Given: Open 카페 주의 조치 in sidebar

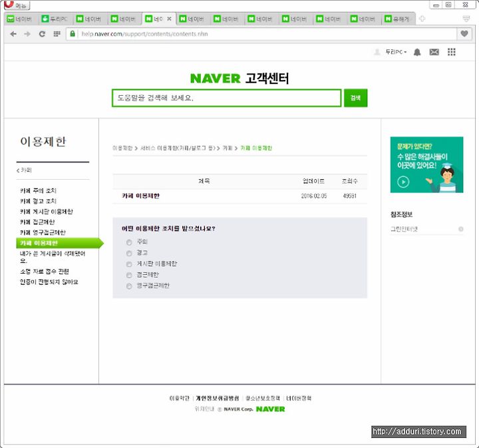Looking at the screenshot, I should point(38,190).
